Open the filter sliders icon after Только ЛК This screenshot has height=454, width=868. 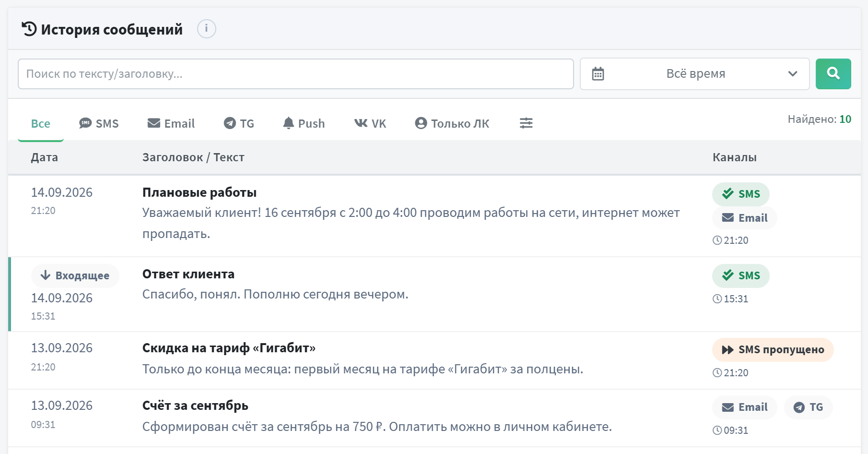(526, 123)
